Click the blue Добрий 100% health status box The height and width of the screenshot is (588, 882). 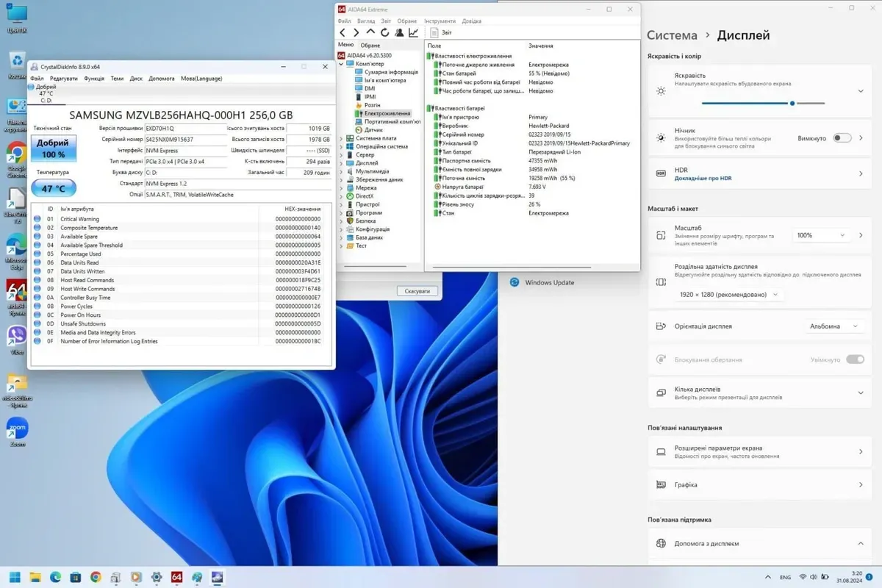(x=53, y=148)
